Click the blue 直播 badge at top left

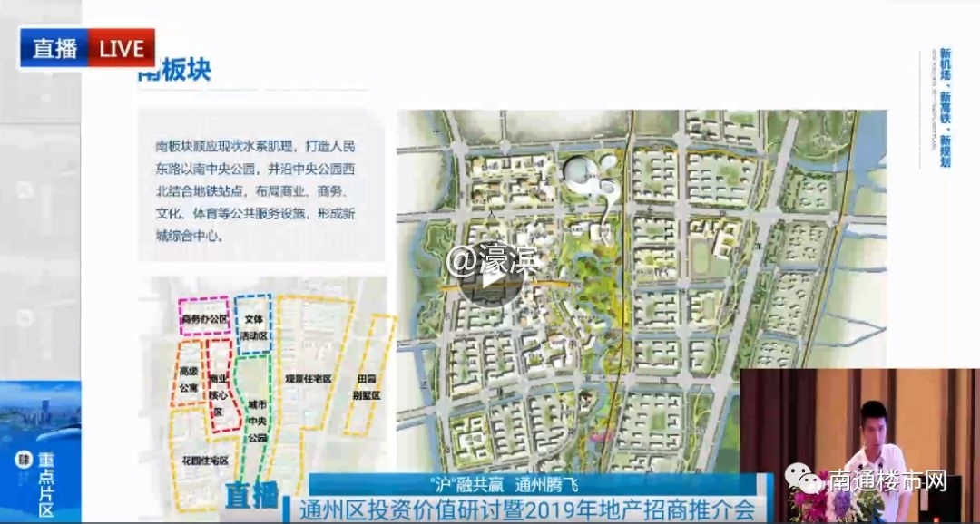coord(54,49)
